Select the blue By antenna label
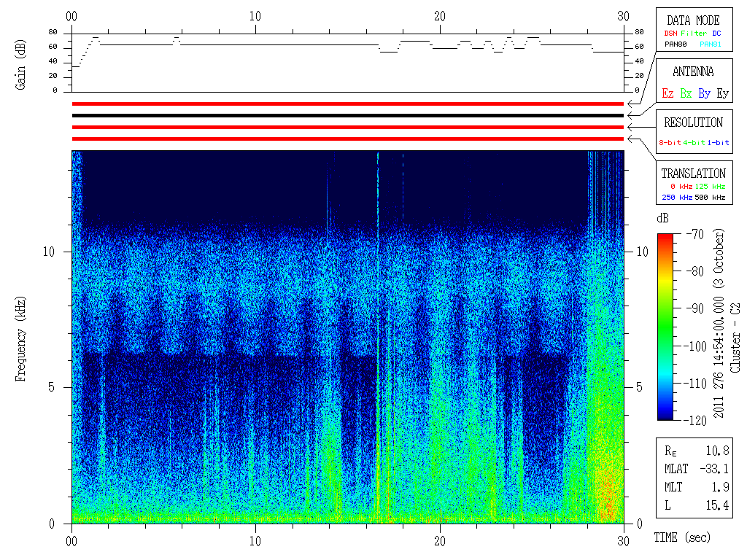The width and height of the screenshot is (747, 560). point(704,93)
